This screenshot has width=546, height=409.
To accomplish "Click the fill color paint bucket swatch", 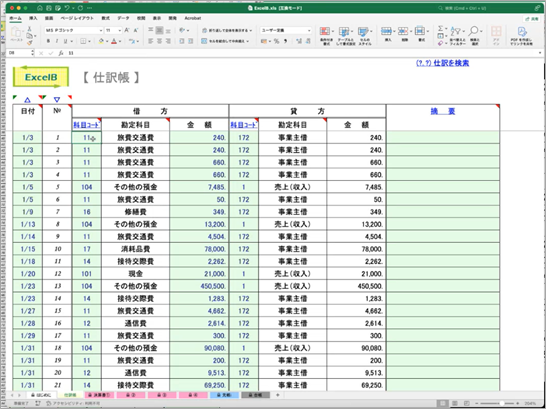I will 101,41.
